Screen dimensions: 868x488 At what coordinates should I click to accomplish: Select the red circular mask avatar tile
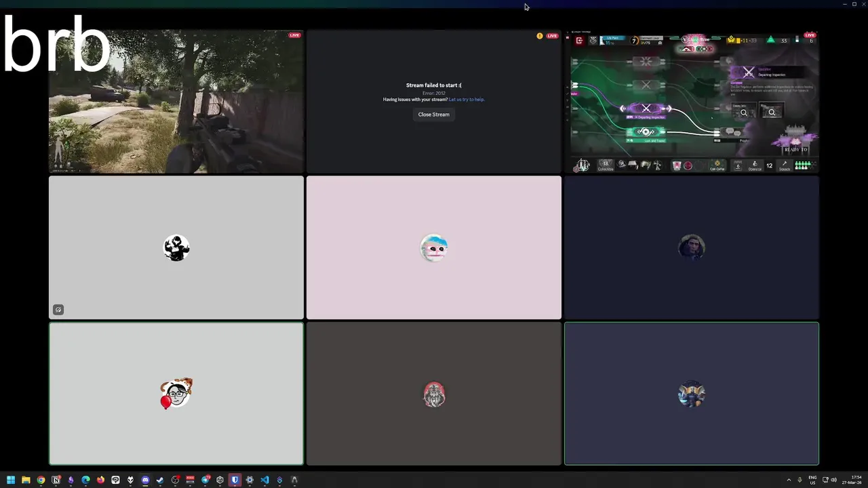[434, 394]
